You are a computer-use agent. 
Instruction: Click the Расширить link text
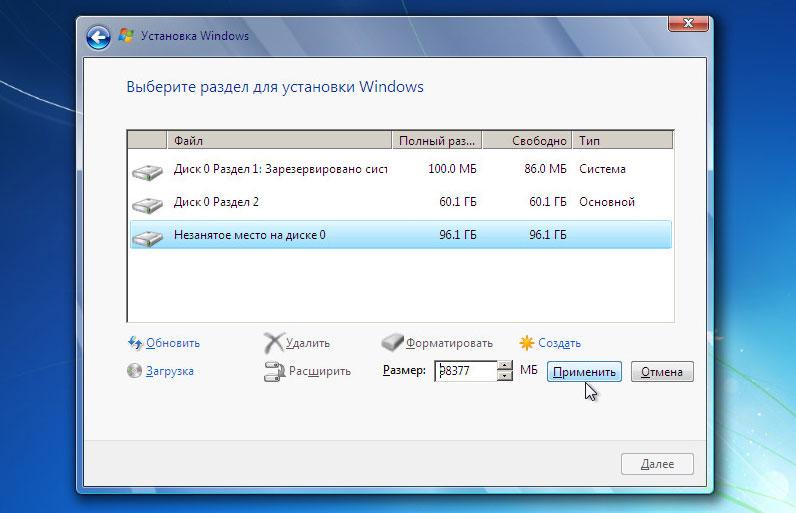coord(320,371)
